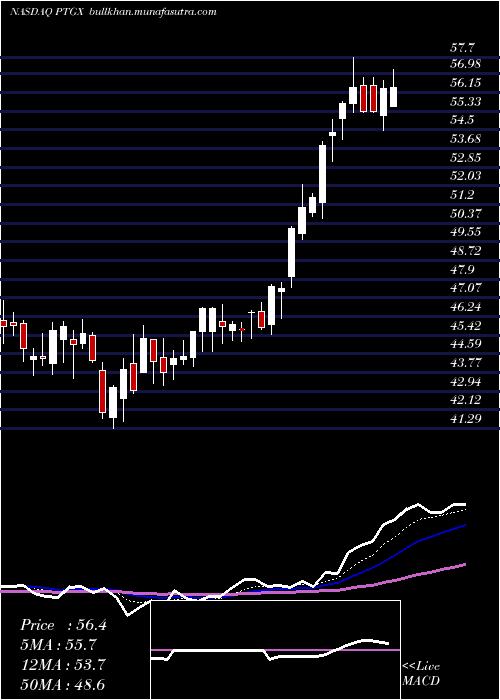Click the pink 50MA line at right end
The width and height of the screenshot is (500, 700).
pyautogui.click(x=462, y=565)
